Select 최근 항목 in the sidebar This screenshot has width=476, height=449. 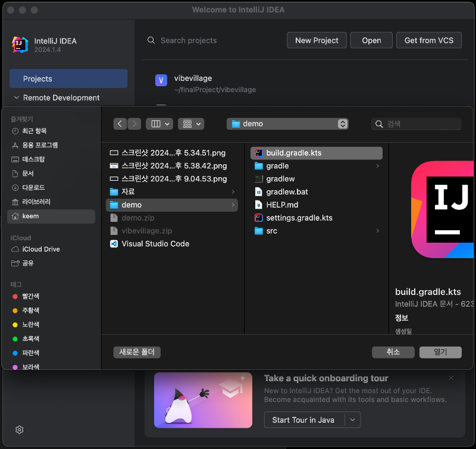point(51,131)
